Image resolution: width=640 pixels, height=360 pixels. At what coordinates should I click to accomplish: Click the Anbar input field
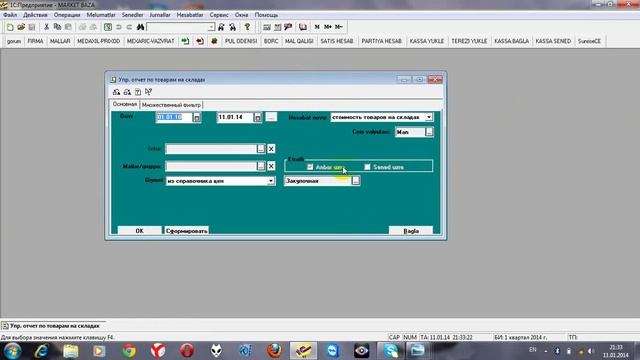211,149
